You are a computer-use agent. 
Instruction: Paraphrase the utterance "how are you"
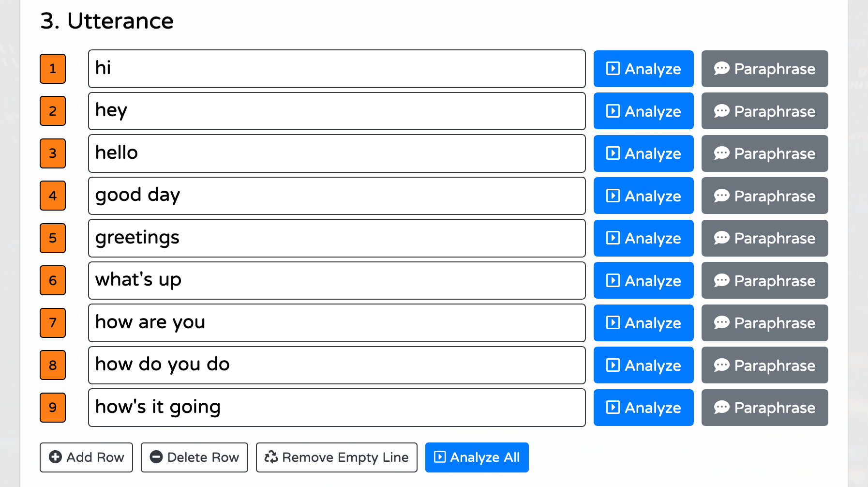click(764, 323)
